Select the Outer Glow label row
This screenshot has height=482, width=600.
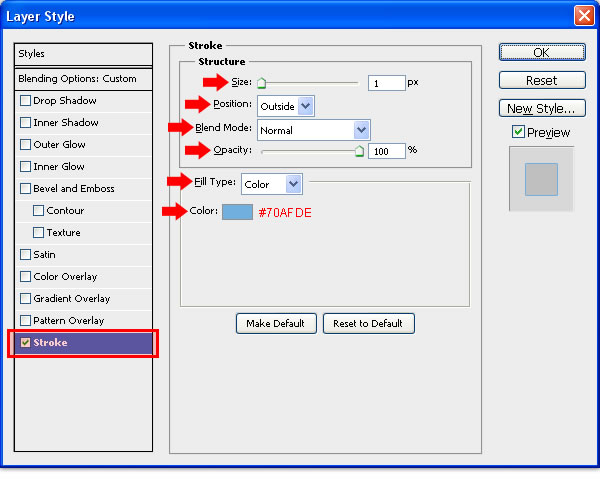click(x=59, y=145)
